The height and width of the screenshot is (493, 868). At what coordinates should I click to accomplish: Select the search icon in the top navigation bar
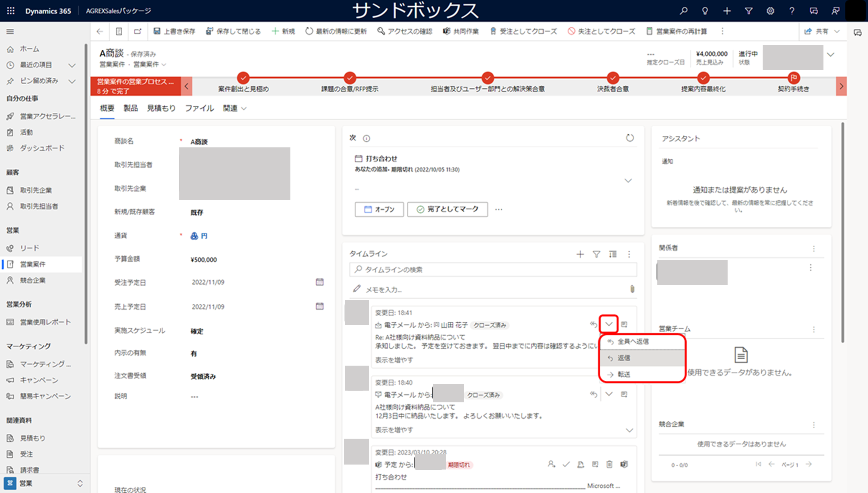tap(683, 11)
